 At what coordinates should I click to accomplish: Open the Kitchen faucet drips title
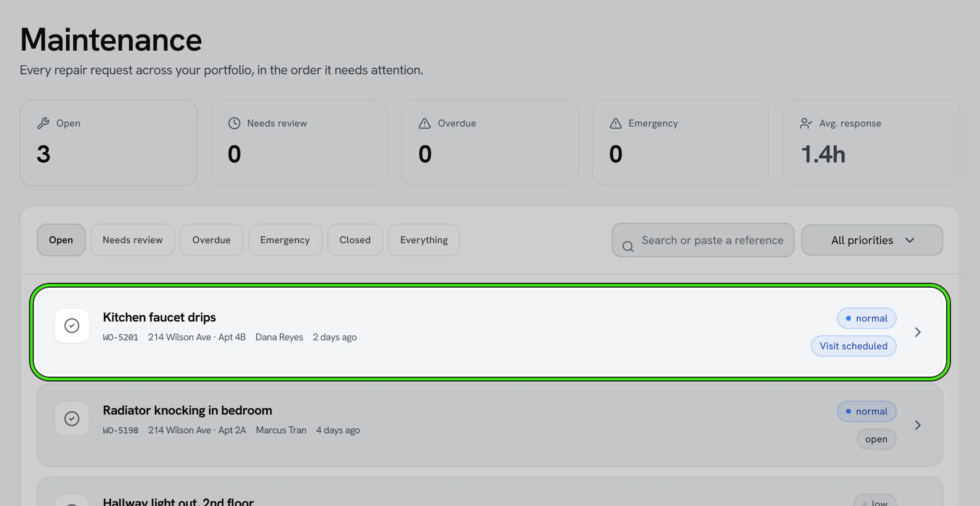[159, 317]
